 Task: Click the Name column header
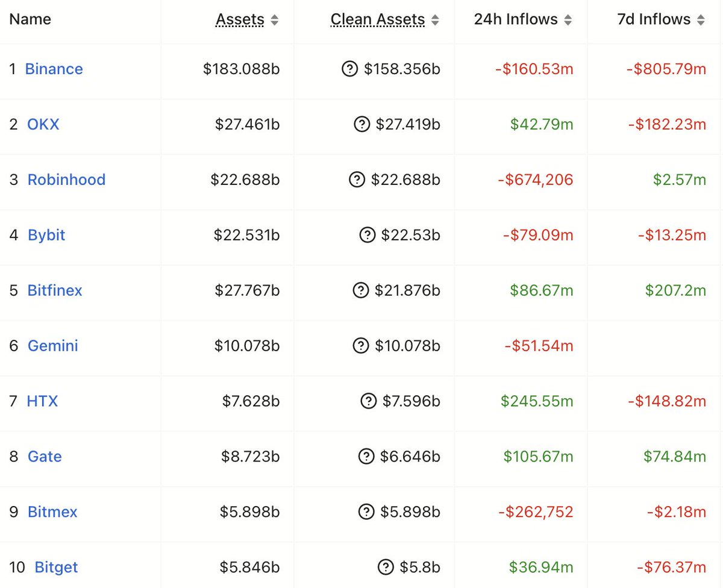(x=30, y=19)
